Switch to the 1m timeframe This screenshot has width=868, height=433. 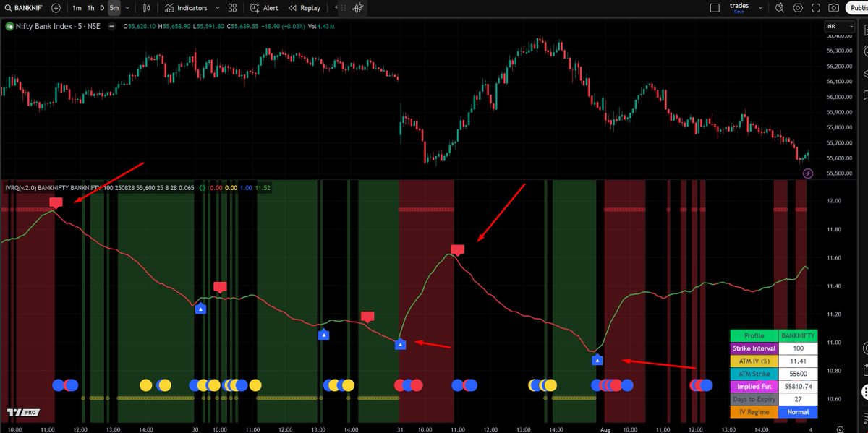[77, 8]
